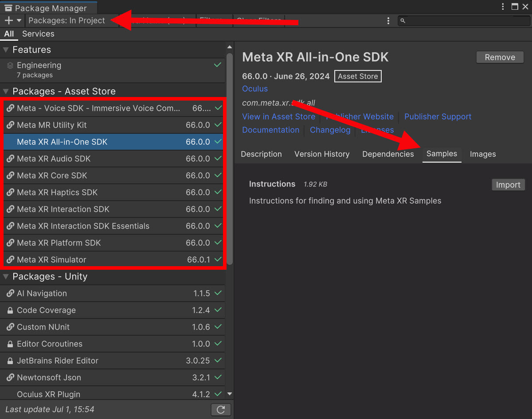Viewport: 532px width, 419px height.
Task: Click link icon beside Meta - Voice SDK
Action: [11, 108]
